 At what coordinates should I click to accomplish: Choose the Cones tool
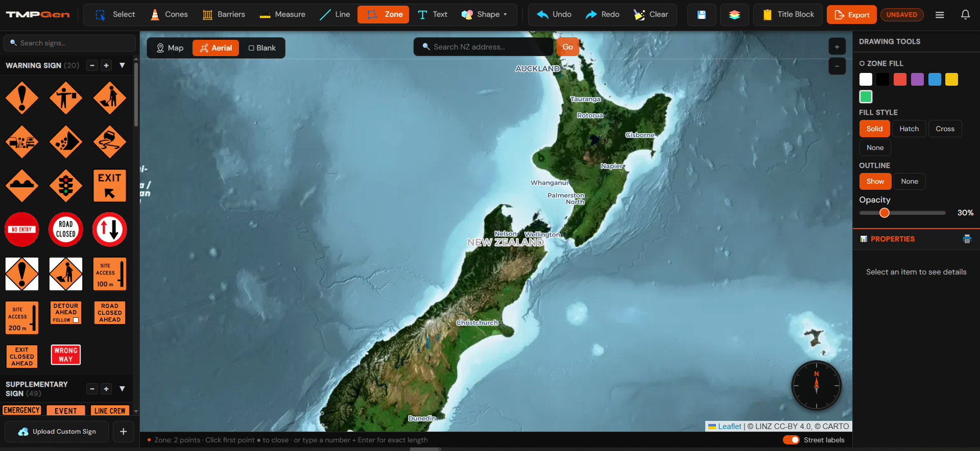point(169,14)
